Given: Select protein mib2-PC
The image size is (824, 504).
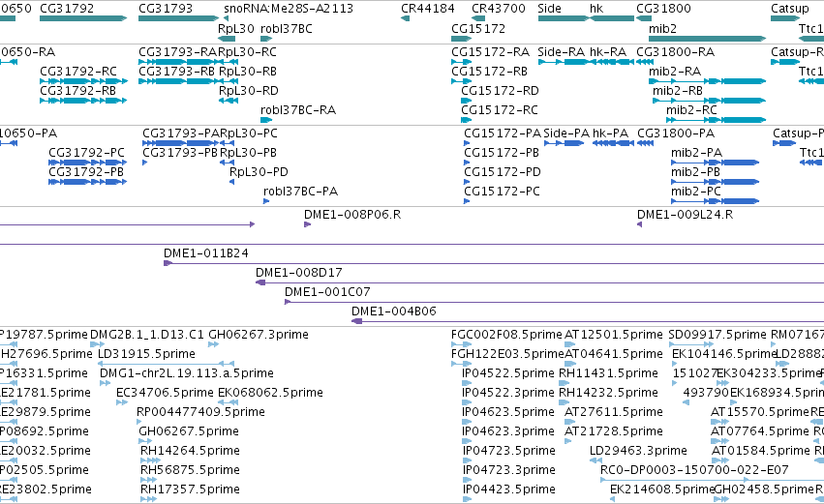Looking at the screenshot, I should [x=696, y=192].
